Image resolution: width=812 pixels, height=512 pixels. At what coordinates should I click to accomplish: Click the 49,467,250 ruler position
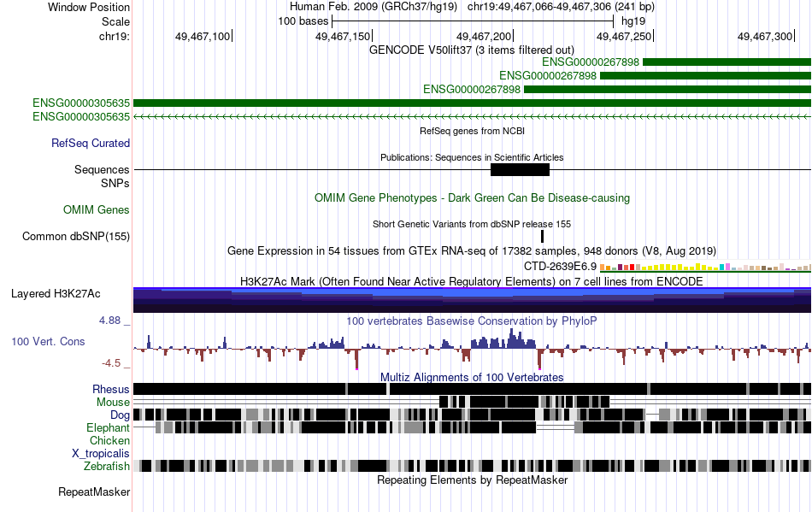tap(624, 36)
